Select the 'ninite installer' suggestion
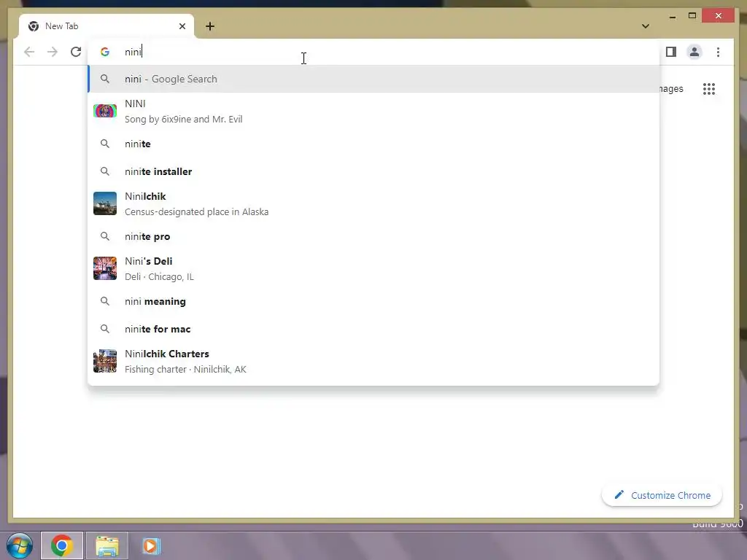 pos(374,171)
